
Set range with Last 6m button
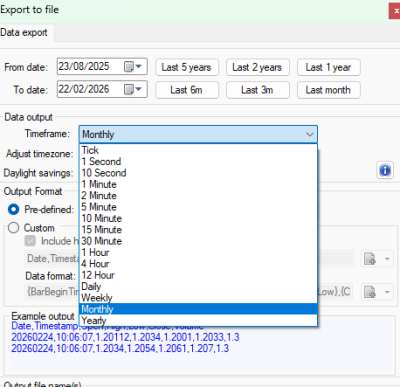click(x=187, y=90)
